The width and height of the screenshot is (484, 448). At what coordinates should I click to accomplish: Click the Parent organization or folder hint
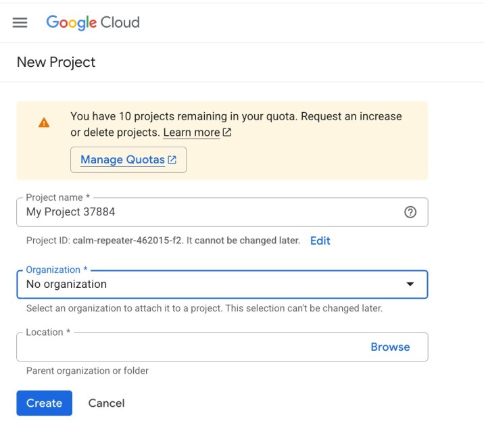[x=87, y=371]
